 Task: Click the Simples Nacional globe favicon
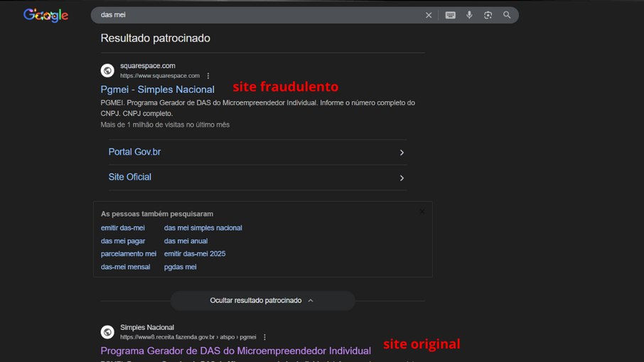107,331
